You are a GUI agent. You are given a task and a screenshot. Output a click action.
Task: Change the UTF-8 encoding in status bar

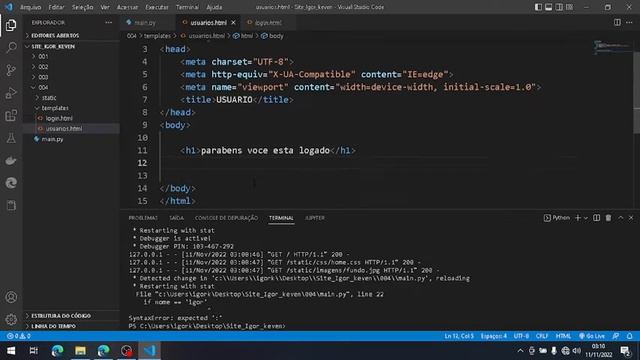coord(521,336)
